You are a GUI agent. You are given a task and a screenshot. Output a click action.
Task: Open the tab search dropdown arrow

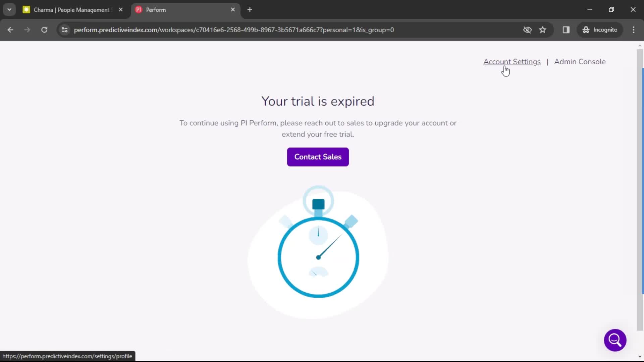click(9, 10)
